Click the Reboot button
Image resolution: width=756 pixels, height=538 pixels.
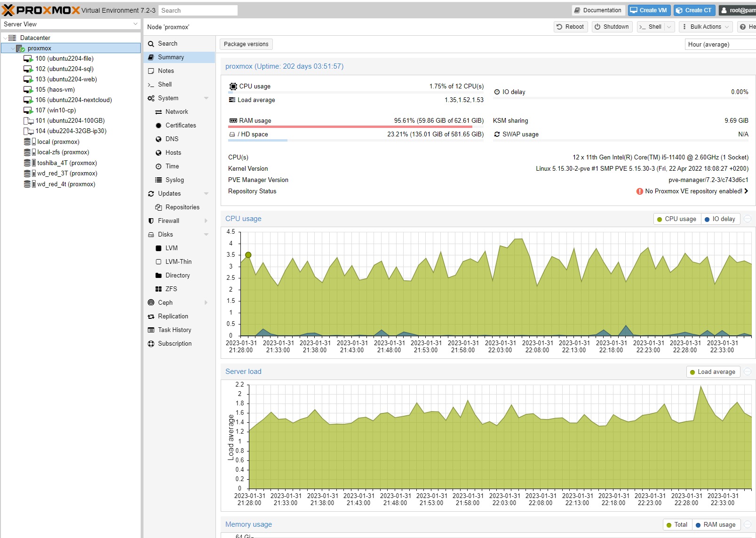point(570,27)
